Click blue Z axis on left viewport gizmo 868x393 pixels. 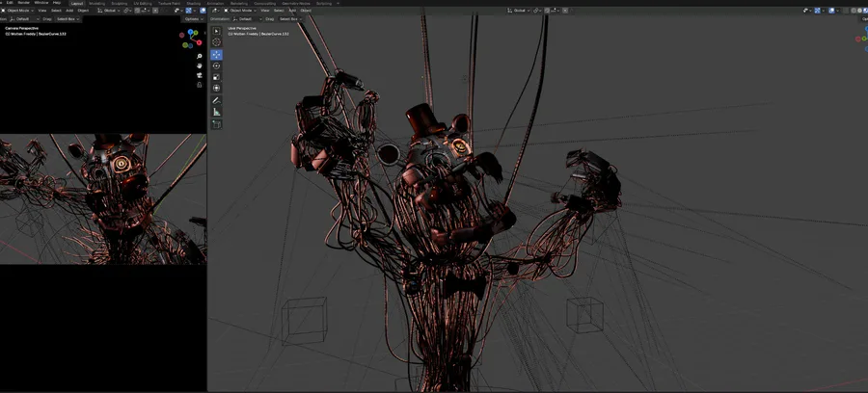pos(190,32)
